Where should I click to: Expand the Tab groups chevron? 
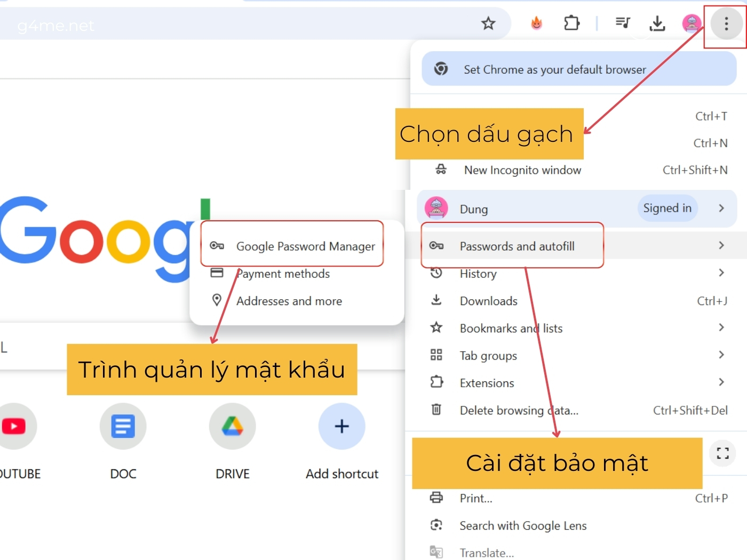721,355
